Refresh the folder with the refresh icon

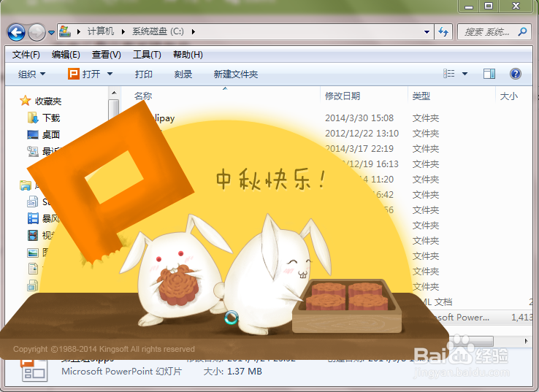pos(443,32)
